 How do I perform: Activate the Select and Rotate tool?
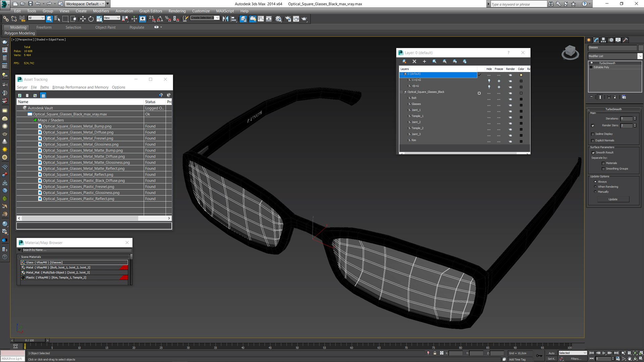[x=91, y=19]
